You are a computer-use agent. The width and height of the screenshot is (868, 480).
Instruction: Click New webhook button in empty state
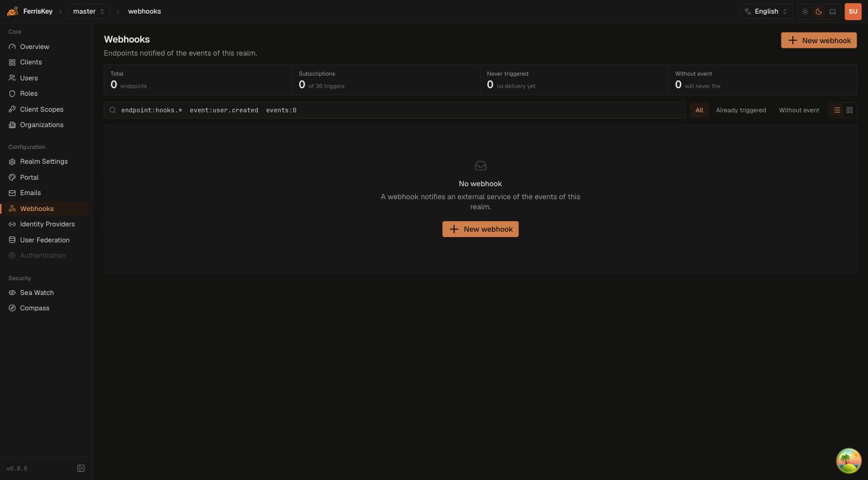point(480,229)
